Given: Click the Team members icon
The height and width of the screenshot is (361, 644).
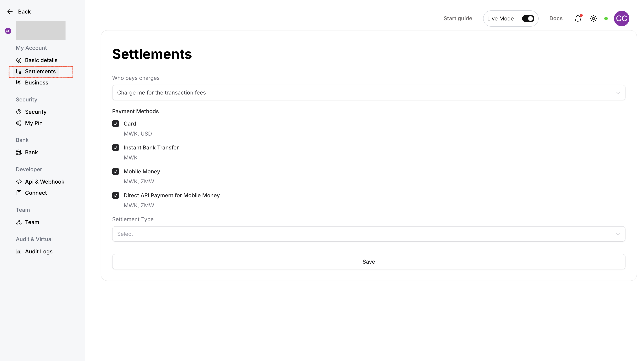Looking at the screenshot, I should pyautogui.click(x=19, y=222).
